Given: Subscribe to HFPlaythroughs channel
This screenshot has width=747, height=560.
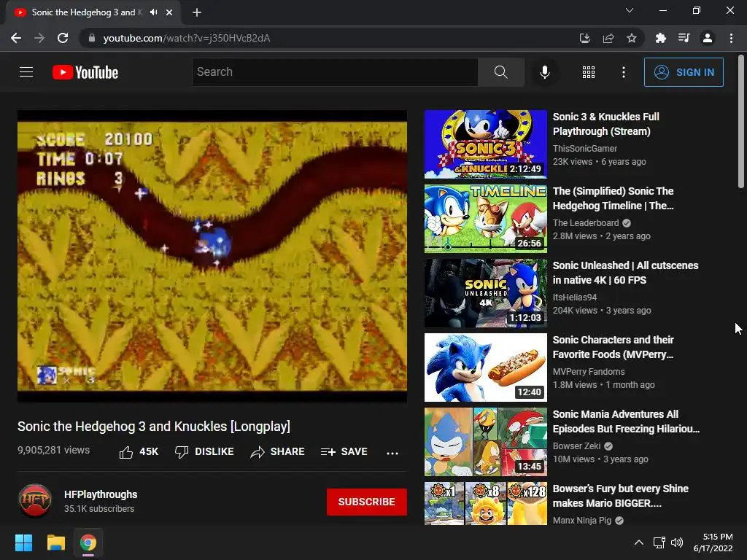Looking at the screenshot, I should coord(366,502).
